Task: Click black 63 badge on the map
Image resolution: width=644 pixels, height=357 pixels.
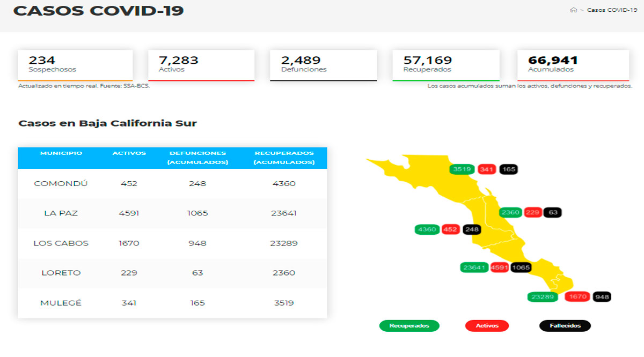Action: click(552, 212)
